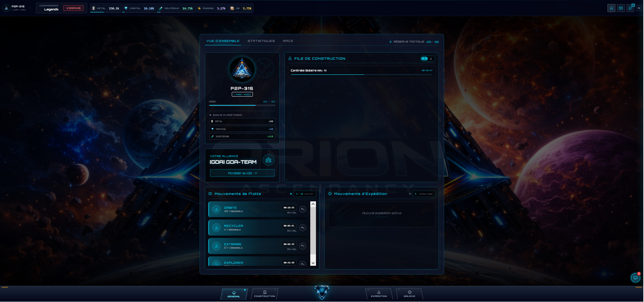Select the building view in queue toggle

tap(425, 59)
